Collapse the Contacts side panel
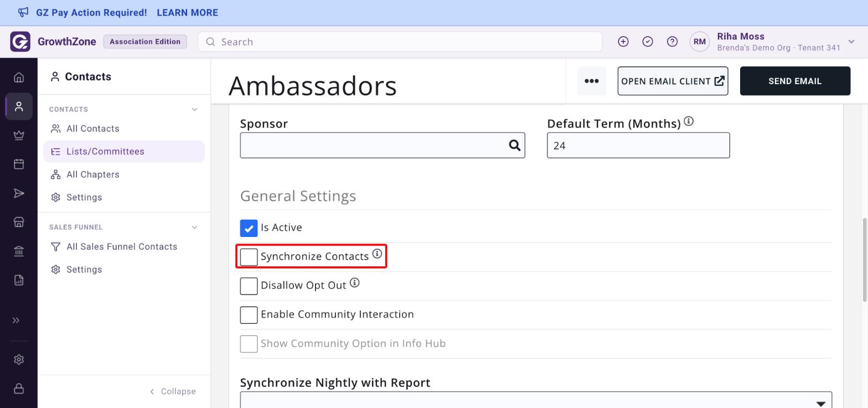 [173, 391]
